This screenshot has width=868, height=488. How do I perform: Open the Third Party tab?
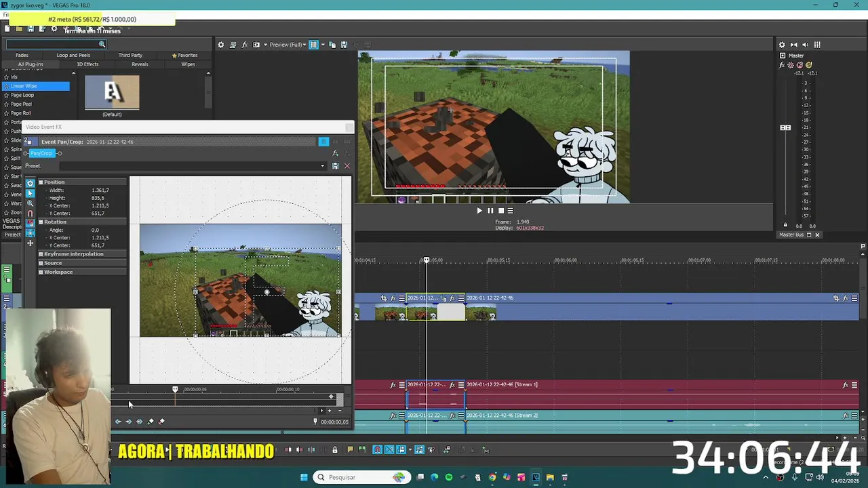click(130, 55)
